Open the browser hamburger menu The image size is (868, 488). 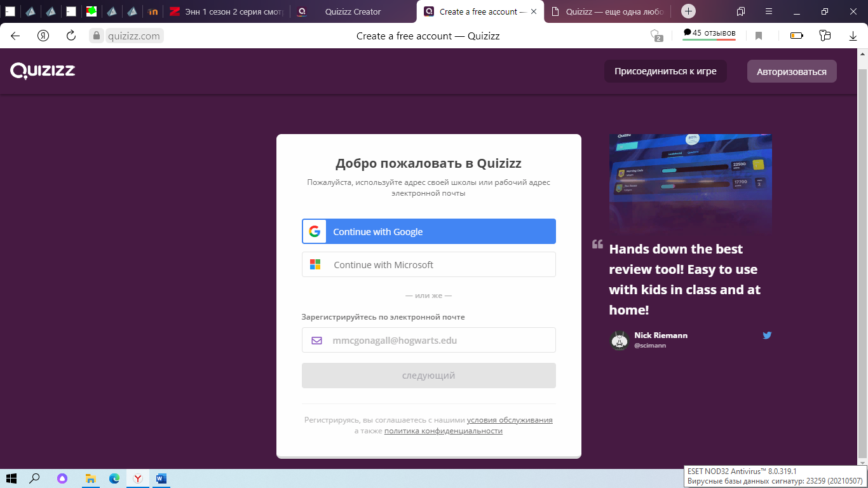click(769, 11)
